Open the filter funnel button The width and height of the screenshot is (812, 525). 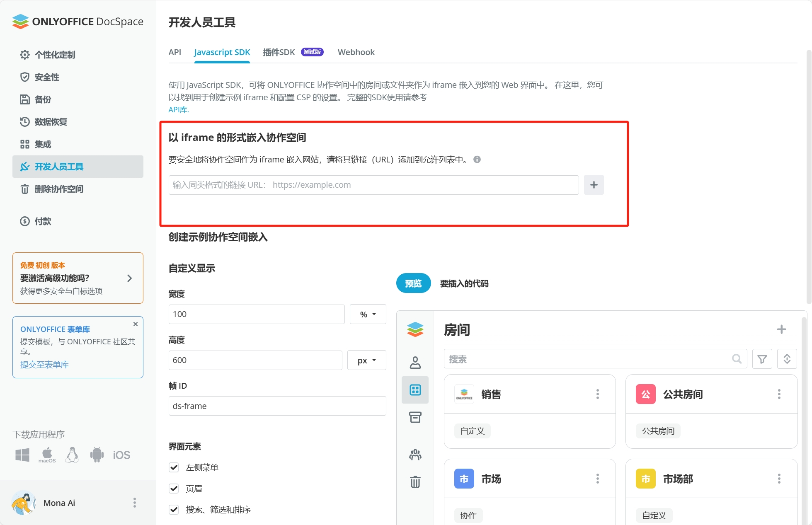762,359
